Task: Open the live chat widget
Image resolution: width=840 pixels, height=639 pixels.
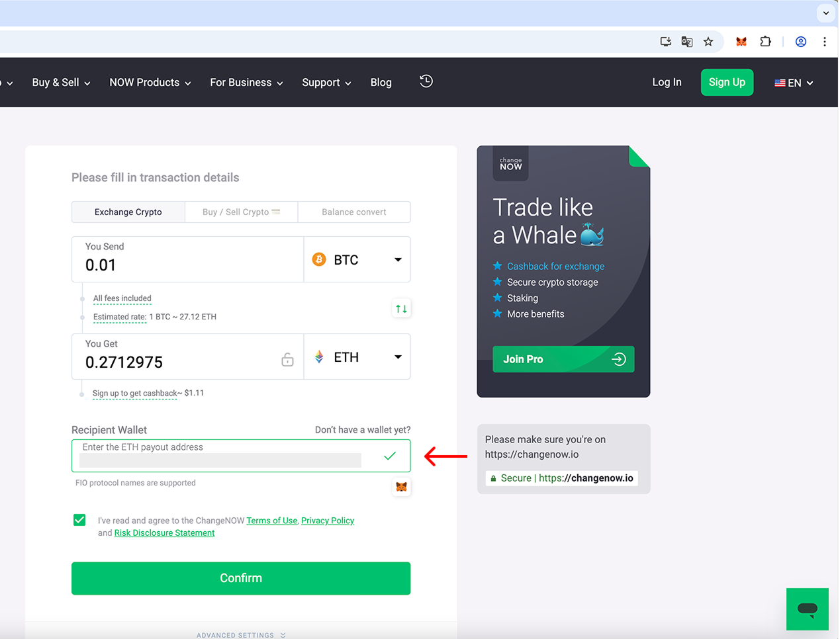Action: pos(807,609)
